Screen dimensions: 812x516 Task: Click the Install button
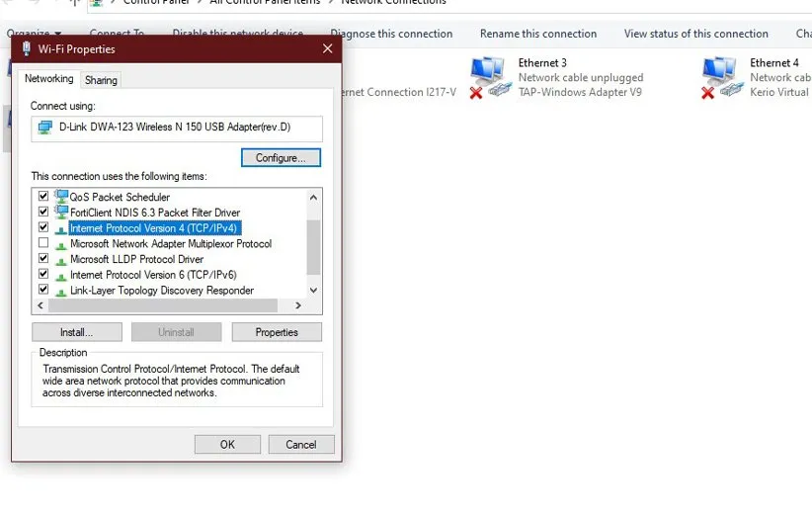point(77,332)
